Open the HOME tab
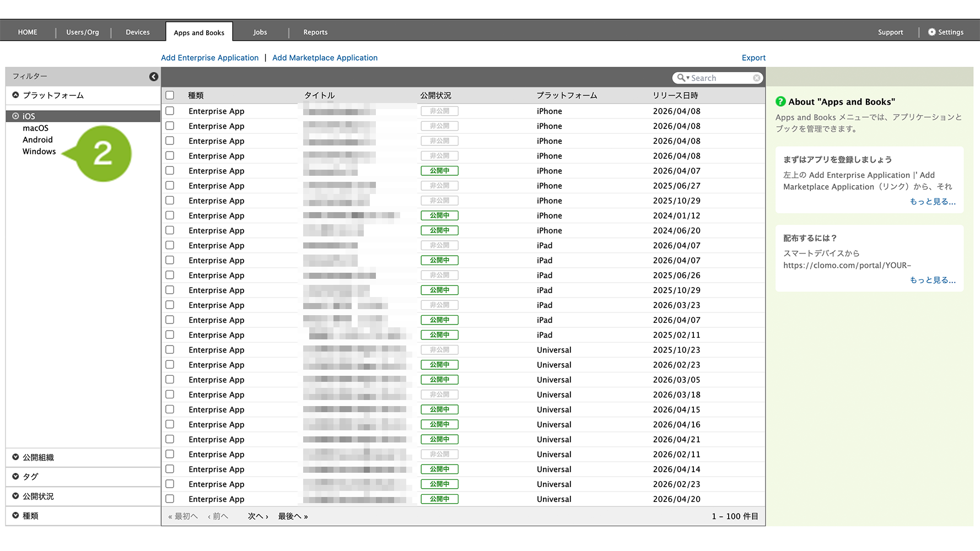Viewport: 980px width, 551px height. 28,32
